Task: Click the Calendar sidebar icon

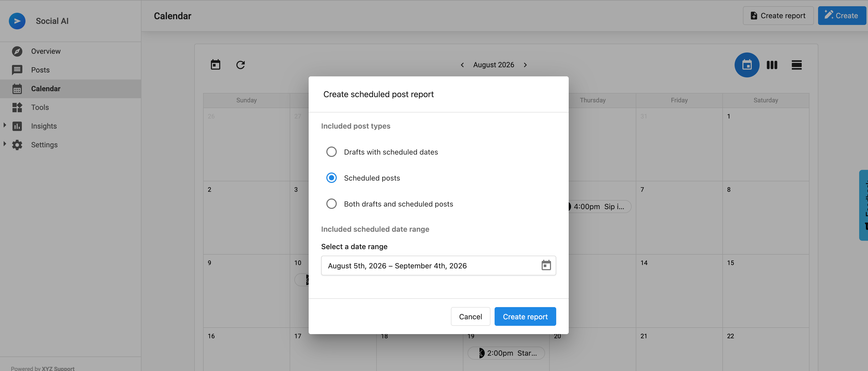Action: 17,89
